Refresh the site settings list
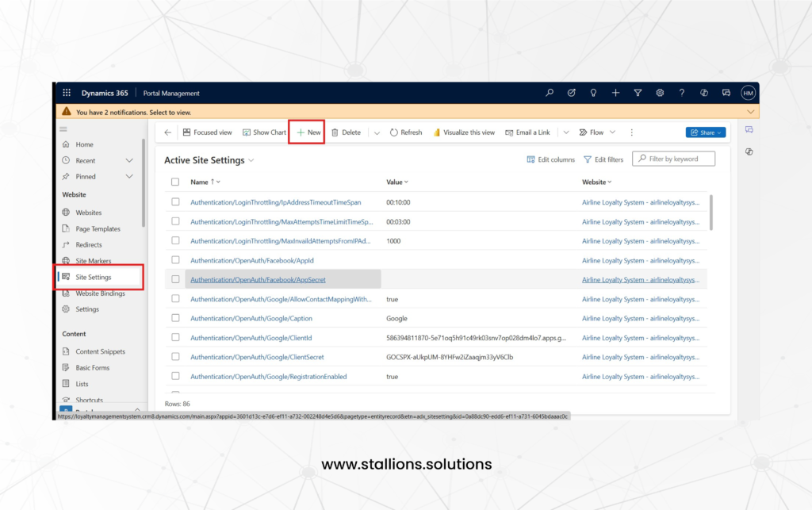 pyautogui.click(x=406, y=132)
